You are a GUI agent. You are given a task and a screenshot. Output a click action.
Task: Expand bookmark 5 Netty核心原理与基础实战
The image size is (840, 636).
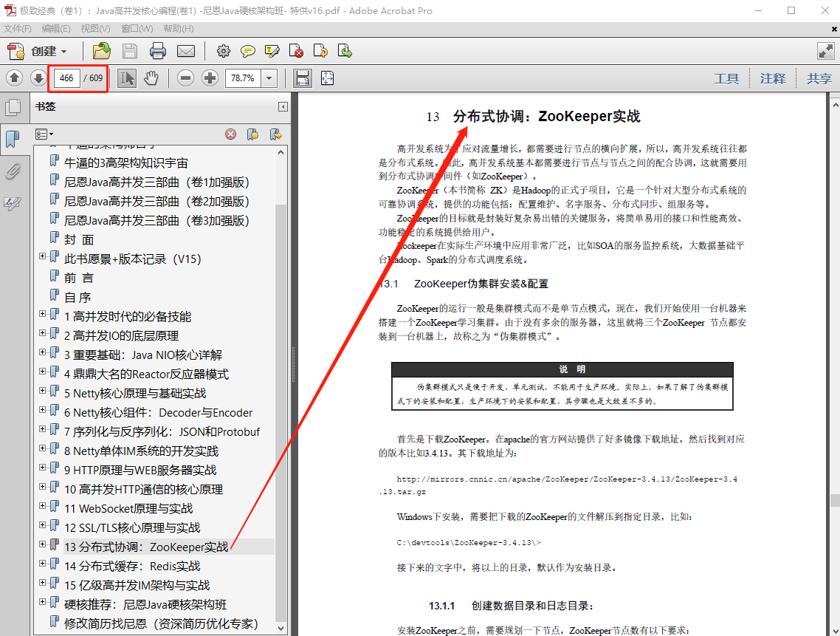(x=42, y=391)
